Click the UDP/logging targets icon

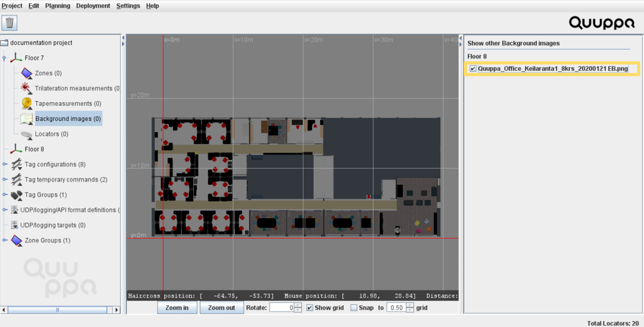click(x=14, y=225)
